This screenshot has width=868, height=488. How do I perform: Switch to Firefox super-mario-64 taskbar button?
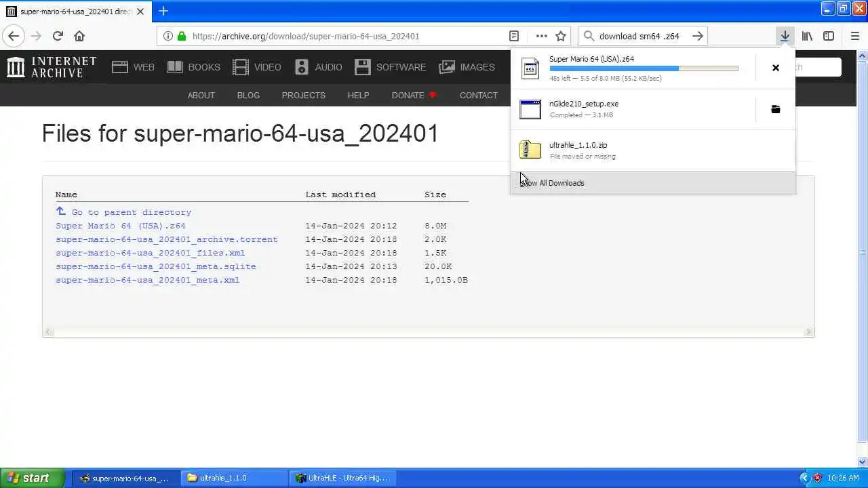coord(125,478)
